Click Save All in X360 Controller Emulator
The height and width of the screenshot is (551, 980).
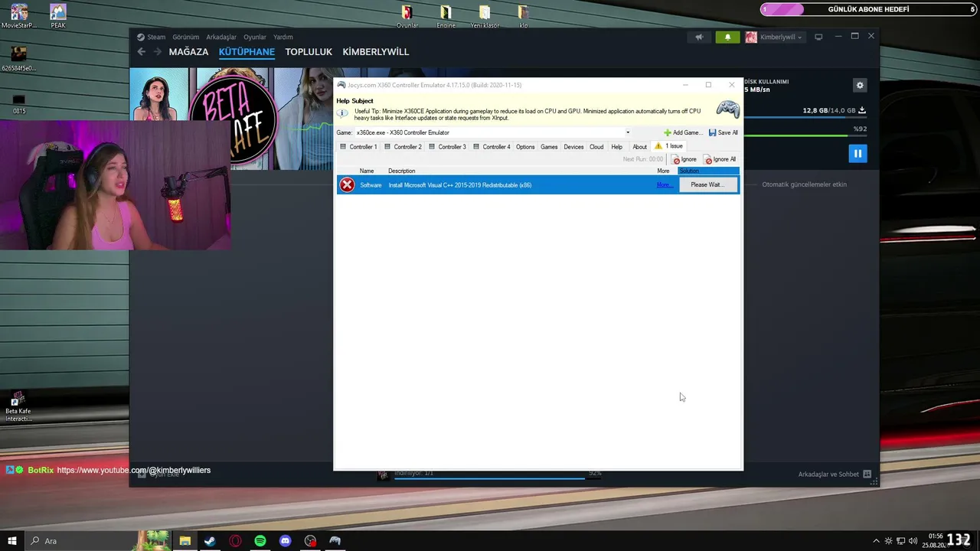[x=724, y=132]
